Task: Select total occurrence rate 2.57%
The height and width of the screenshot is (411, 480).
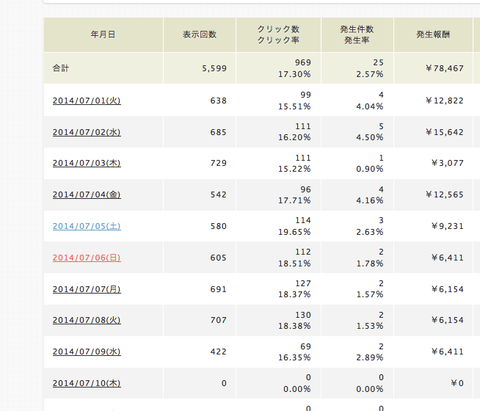Action: 370,74
